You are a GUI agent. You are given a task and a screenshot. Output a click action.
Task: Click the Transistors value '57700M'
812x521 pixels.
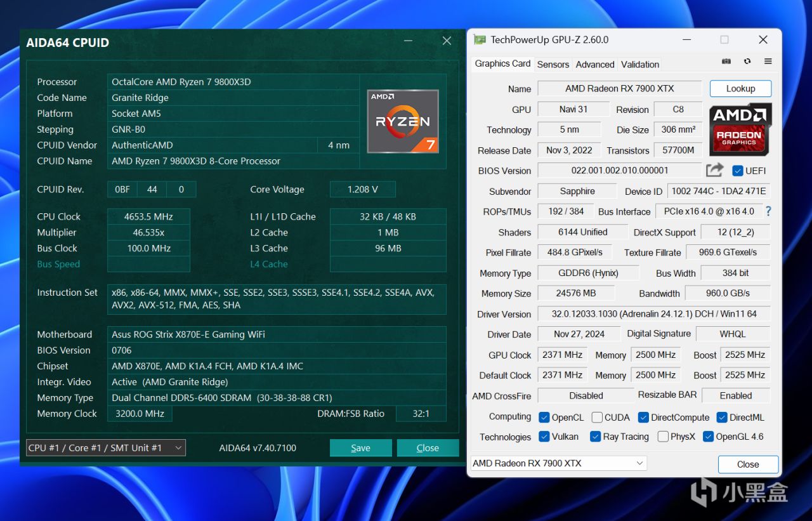[x=678, y=150]
